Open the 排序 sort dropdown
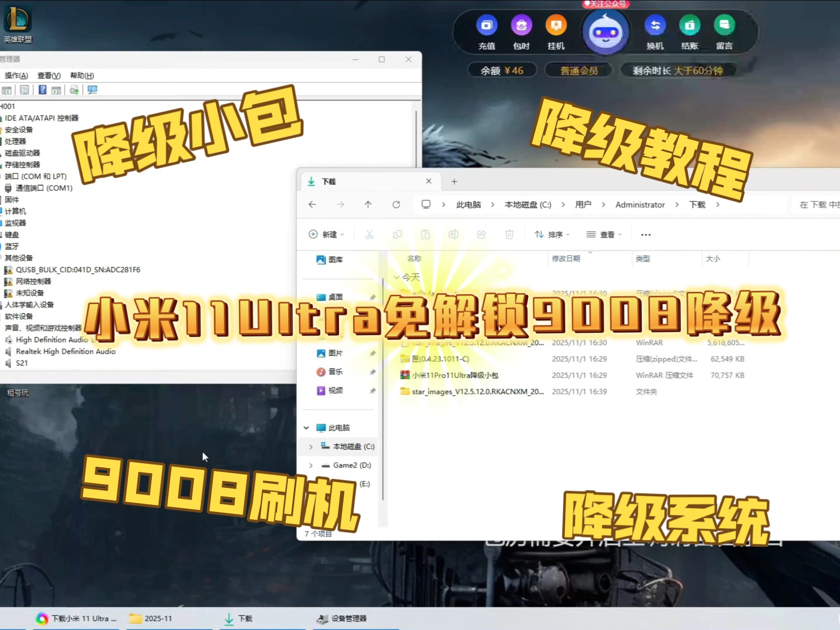840x630 pixels. click(x=552, y=235)
